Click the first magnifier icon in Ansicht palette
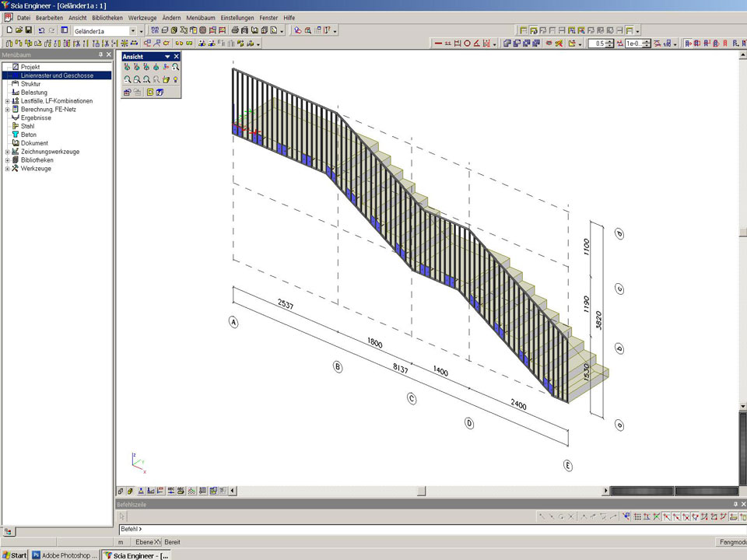This screenshot has width=747, height=560. coord(128,79)
